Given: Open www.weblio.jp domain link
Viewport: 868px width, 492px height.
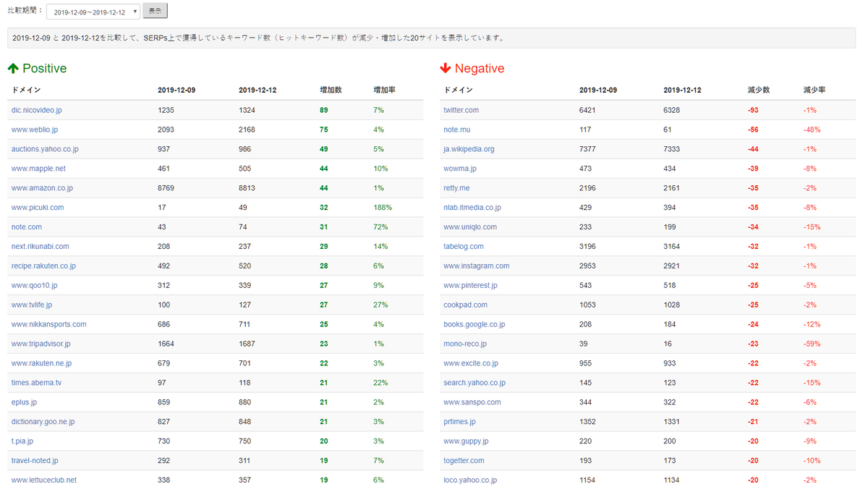Looking at the screenshot, I should (x=35, y=130).
